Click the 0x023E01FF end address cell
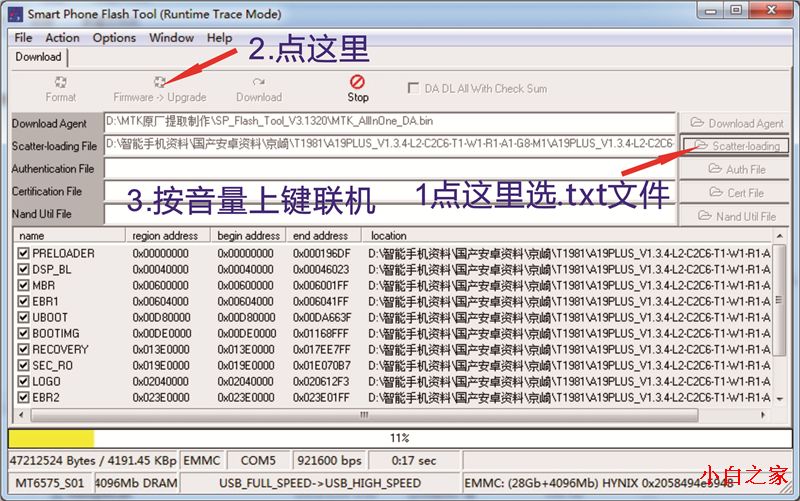 321,397
